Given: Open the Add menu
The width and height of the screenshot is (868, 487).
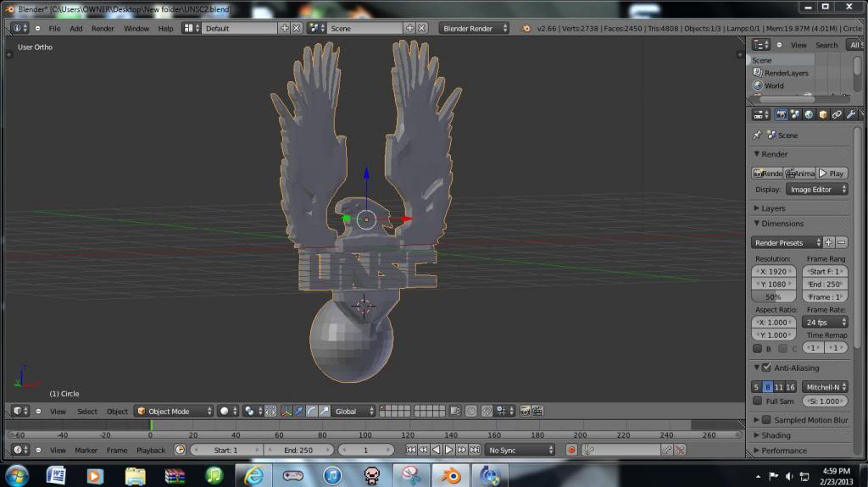Looking at the screenshot, I should tap(76, 28).
